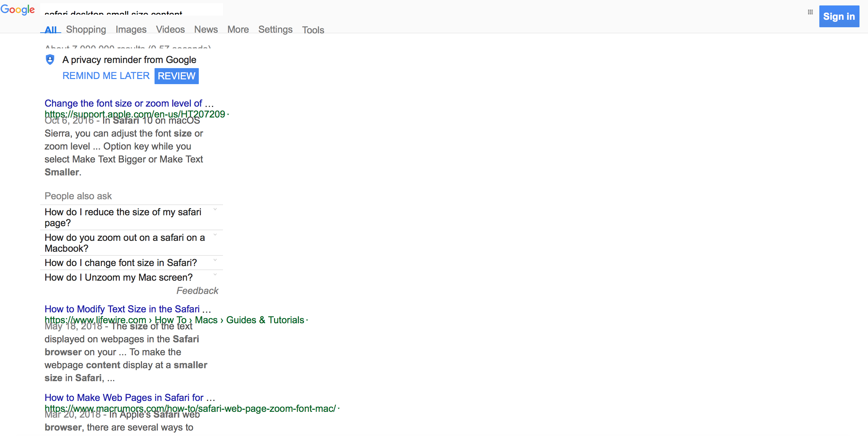Screen dimensions: 868x436
Task: Open the dropdown arrow after Guides & Tutorials
Action: point(307,320)
